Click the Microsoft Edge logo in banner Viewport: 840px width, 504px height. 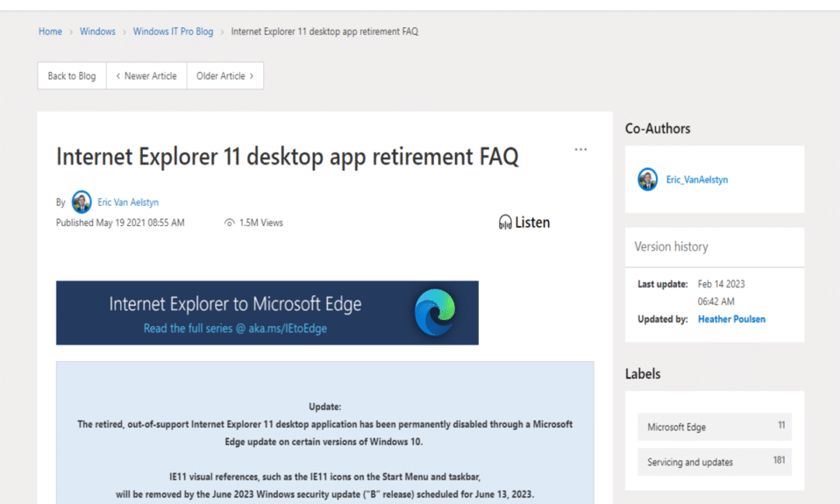(434, 312)
